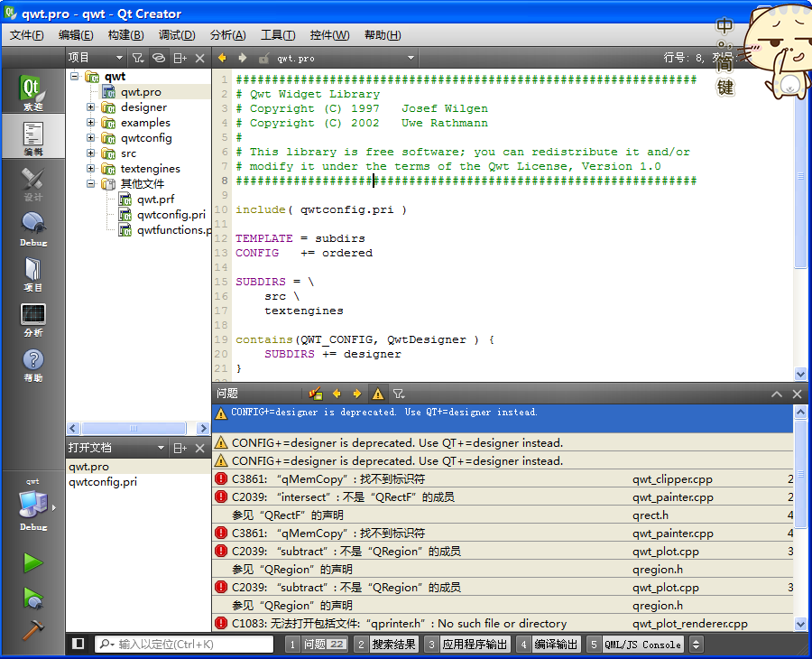This screenshot has height=659, width=812.
Task: Open the qwt.pro file dropdown in editor
Action: 411,58
